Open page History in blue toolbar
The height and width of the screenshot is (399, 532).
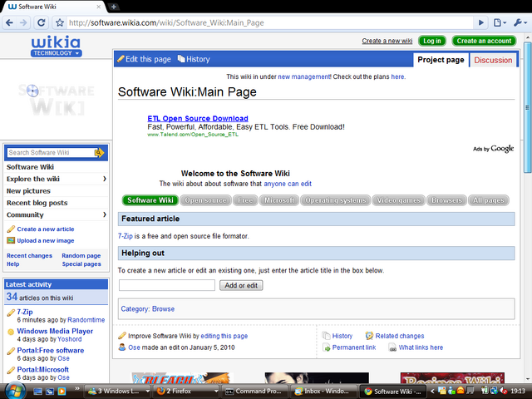[194, 59]
